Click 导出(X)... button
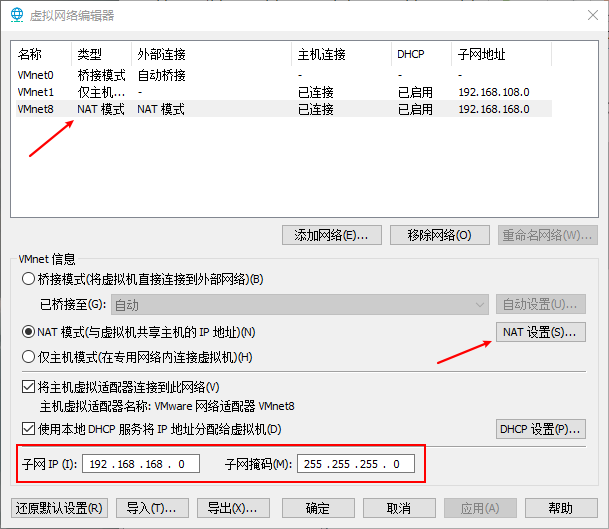The width and height of the screenshot is (609, 529). (233, 508)
